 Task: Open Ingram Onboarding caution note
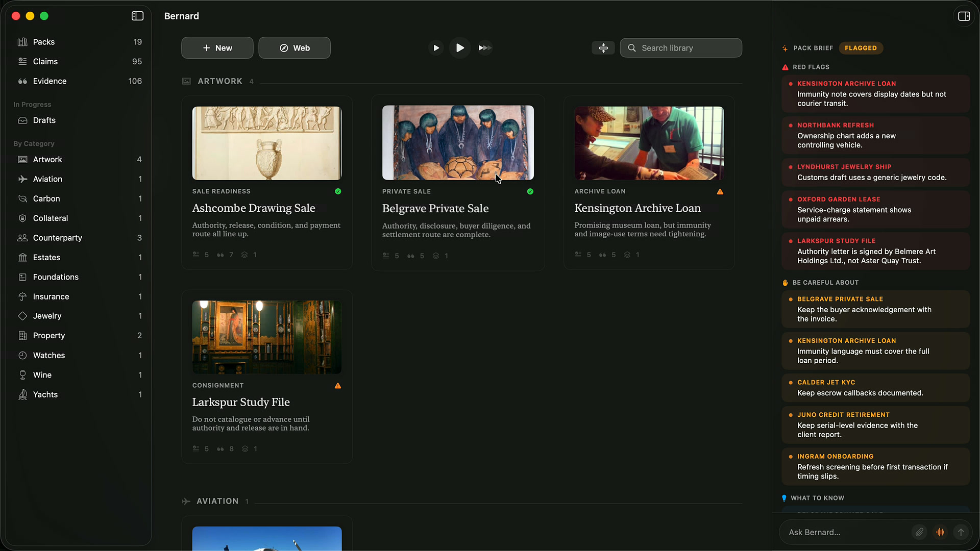click(x=875, y=466)
